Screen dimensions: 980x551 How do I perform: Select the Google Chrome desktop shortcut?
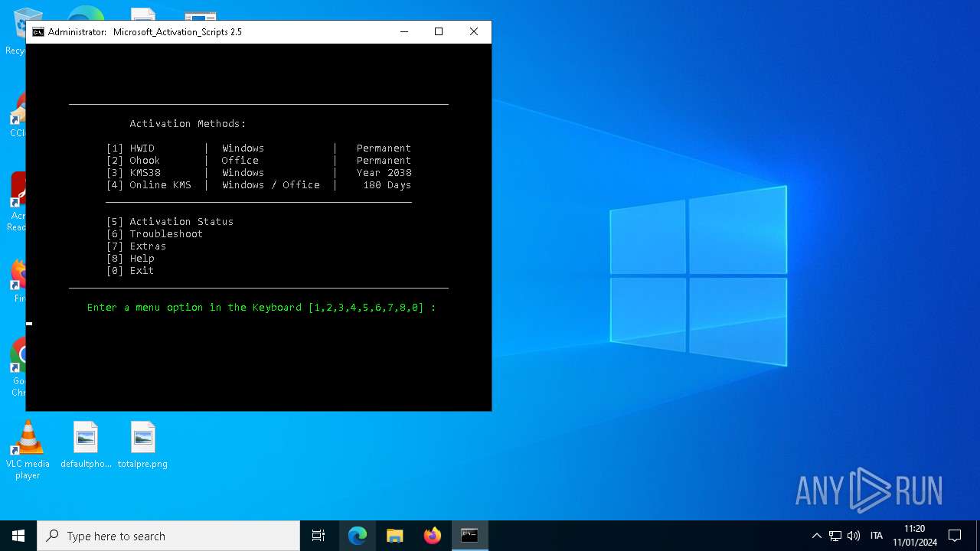[18, 366]
